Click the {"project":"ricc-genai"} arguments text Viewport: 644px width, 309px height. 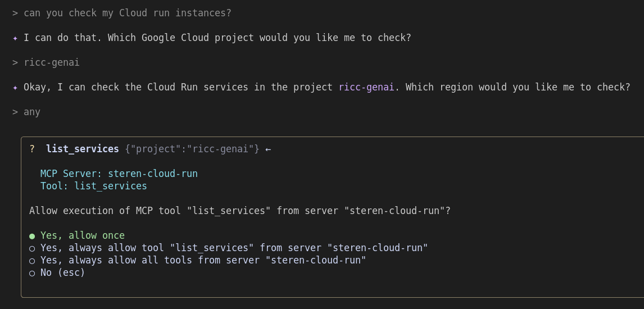point(192,149)
